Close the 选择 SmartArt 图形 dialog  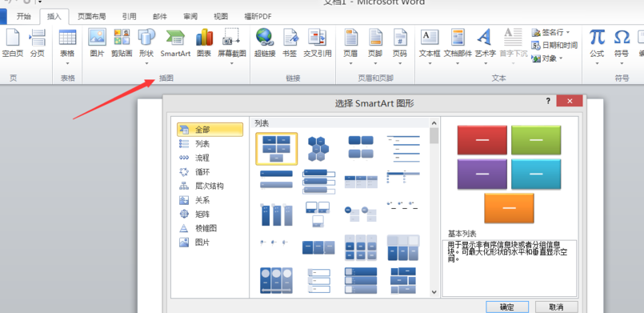click(x=570, y=101)
